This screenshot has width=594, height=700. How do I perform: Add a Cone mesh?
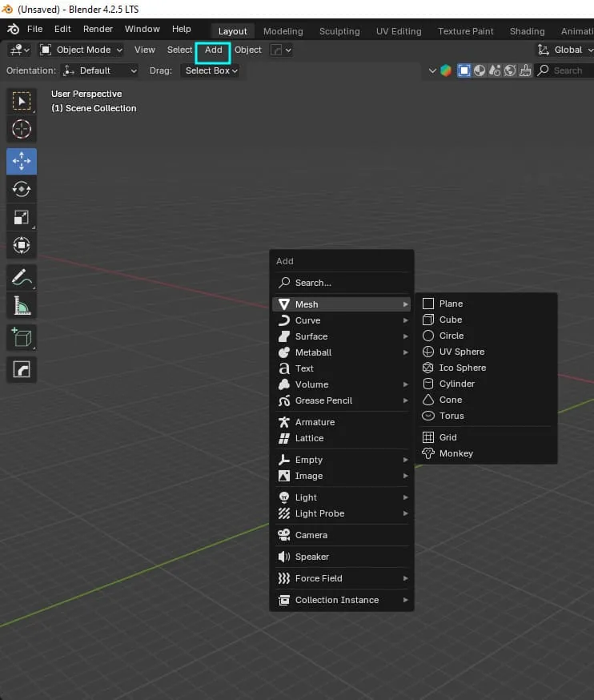click(x=486, y=400)
